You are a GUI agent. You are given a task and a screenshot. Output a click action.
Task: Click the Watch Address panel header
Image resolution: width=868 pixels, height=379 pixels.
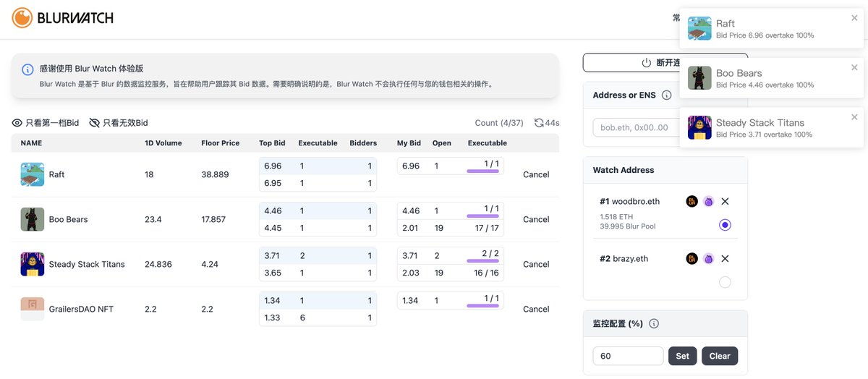[665, 170]
